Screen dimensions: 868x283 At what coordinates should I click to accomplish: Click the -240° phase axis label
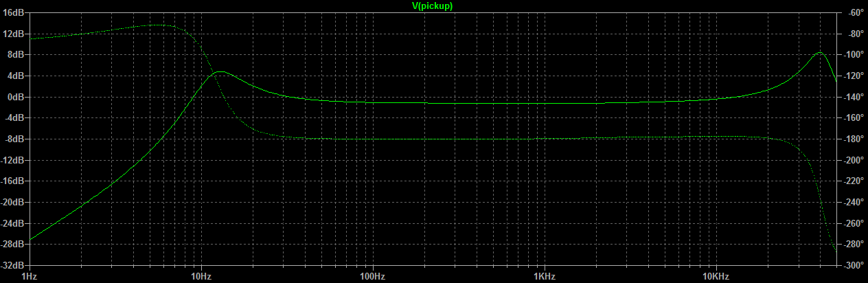pos(854,202)
